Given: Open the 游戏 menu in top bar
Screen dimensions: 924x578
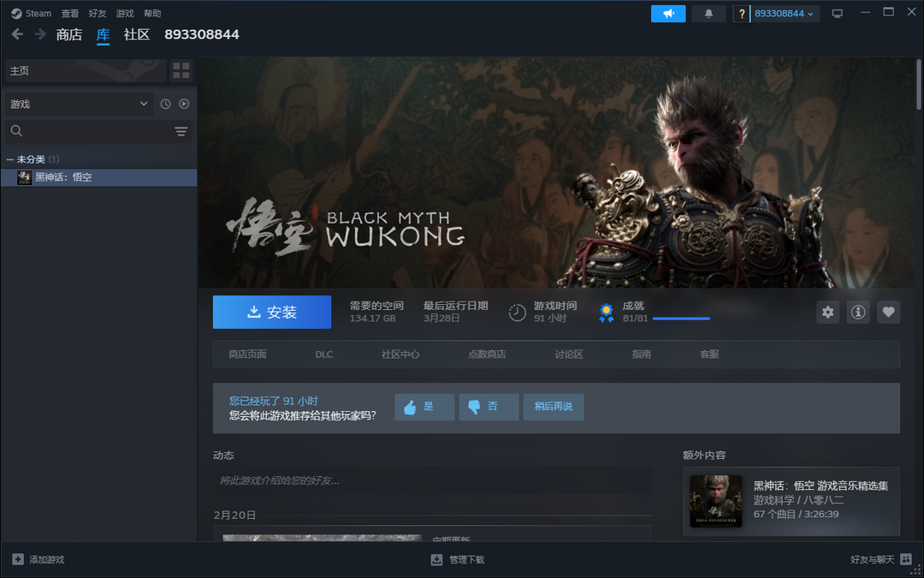Looking at the screenshot, I should click(x=125, y=14).
